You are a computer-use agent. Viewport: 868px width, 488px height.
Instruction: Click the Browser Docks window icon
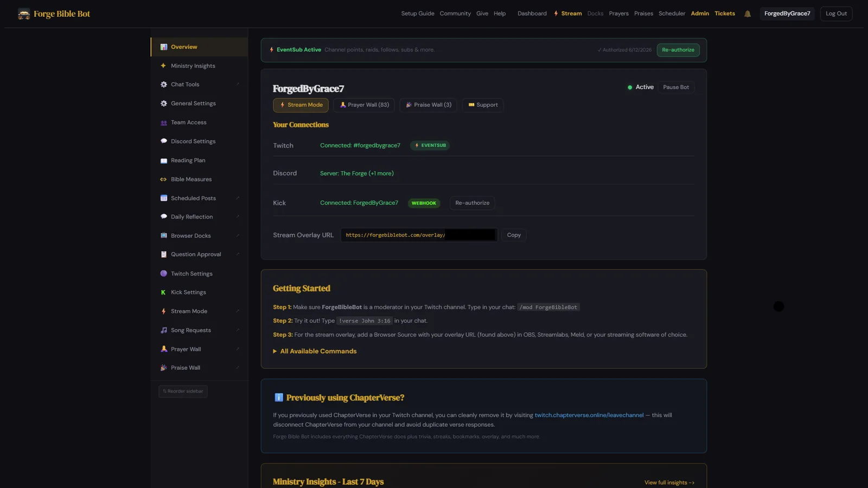click(x=164, y=236)
